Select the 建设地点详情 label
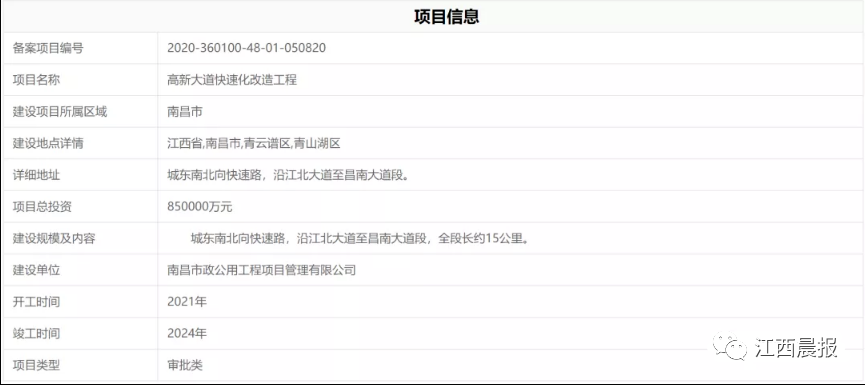The width and height of the screenshot is (865, 385). coord(48,144)
